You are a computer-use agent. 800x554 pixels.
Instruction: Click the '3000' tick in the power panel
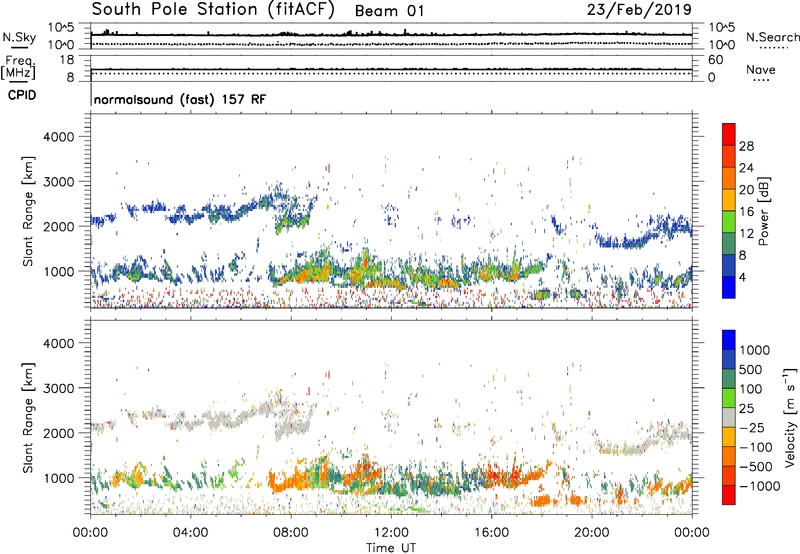pos(59,182)
